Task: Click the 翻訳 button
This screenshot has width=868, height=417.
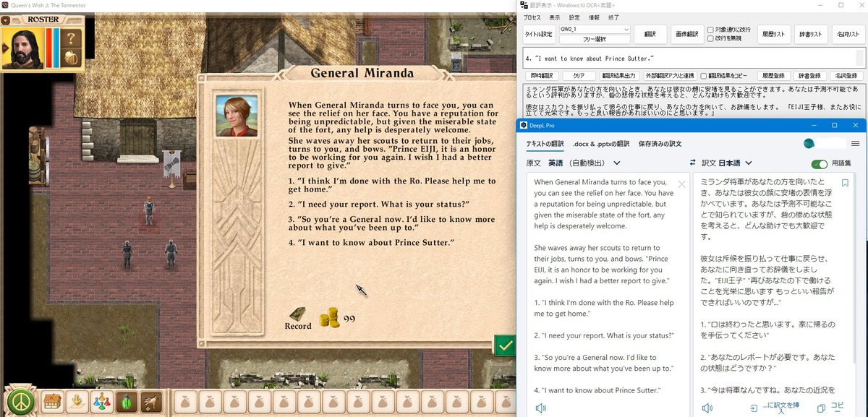Action: point(650,34)
